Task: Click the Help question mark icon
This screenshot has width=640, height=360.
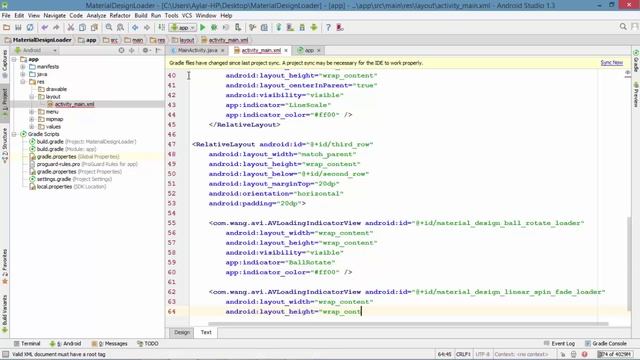Action: pos(328,27)
